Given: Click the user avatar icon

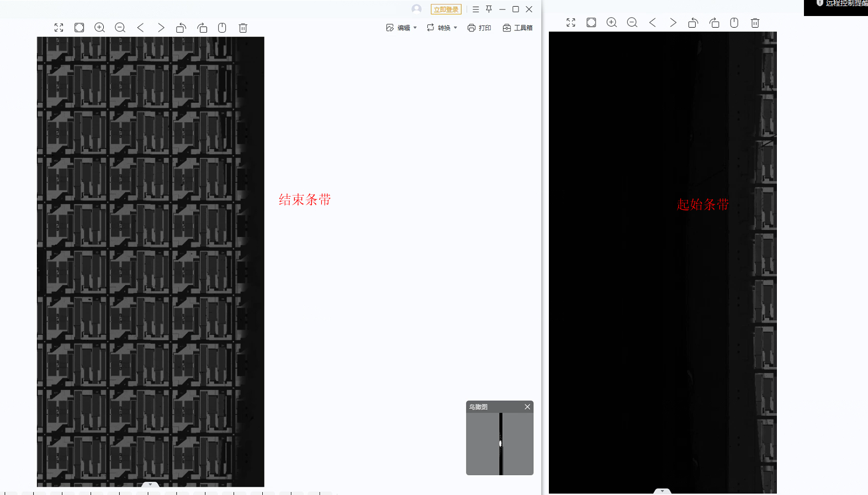Looking at the screenshot, I should pos(417,9).
